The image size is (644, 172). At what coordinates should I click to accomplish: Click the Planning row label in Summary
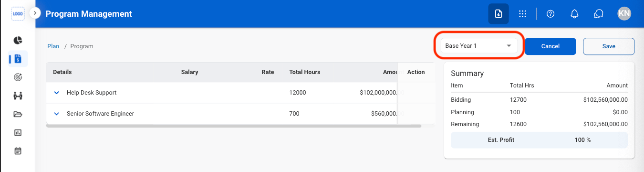(x=462, y=112)
